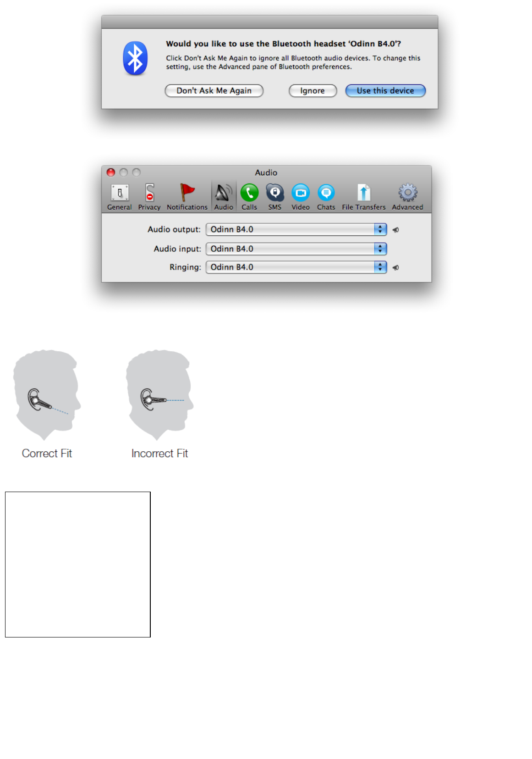This screenshot has height=759, width=532.
Task: Open the Notifications flag pane
Action: tap(187, 197)
